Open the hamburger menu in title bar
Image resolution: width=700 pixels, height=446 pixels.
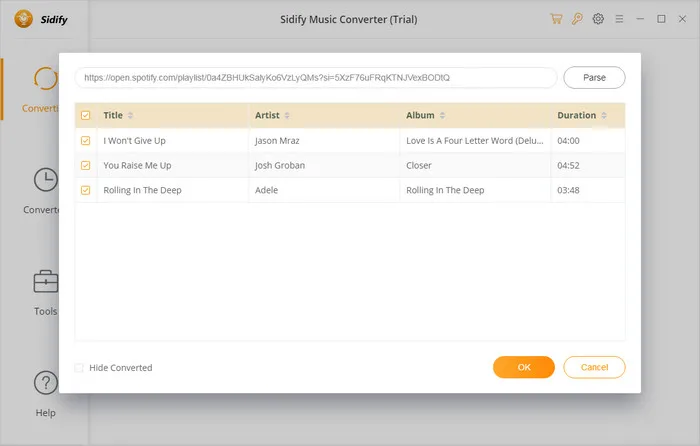pos(620,19)
